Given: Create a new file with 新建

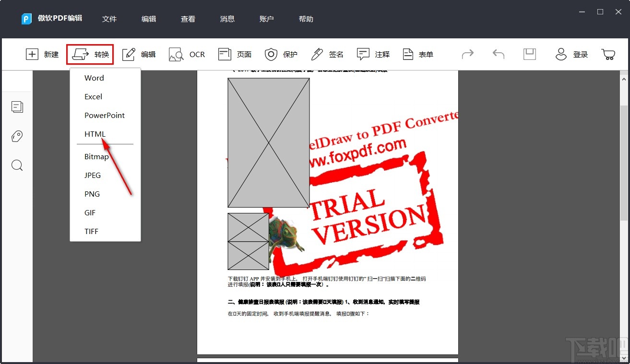Looking at the screenshot, I should [42, 54].
